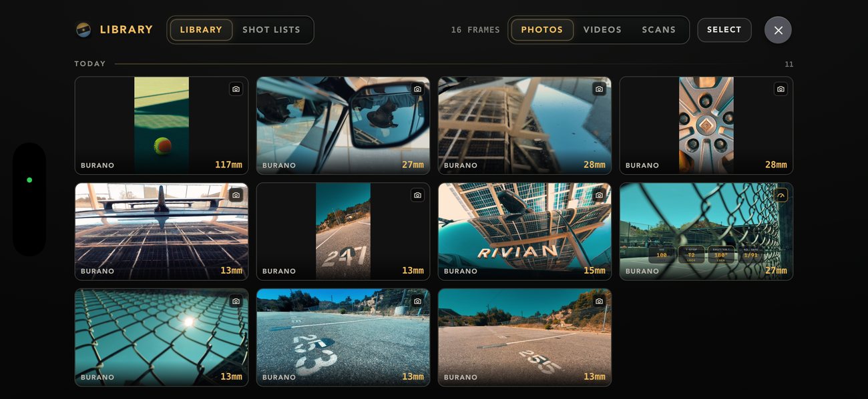Viewport: 868px width, 399px height.
Task: Click camera icon on tennis ball photo
Action: tap(236, 89)
